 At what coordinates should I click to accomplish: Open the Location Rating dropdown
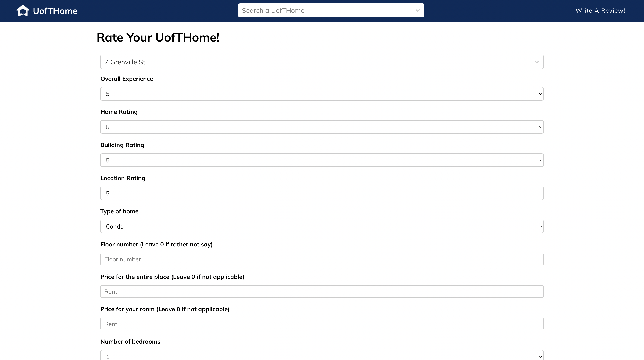tap(322, 193)
